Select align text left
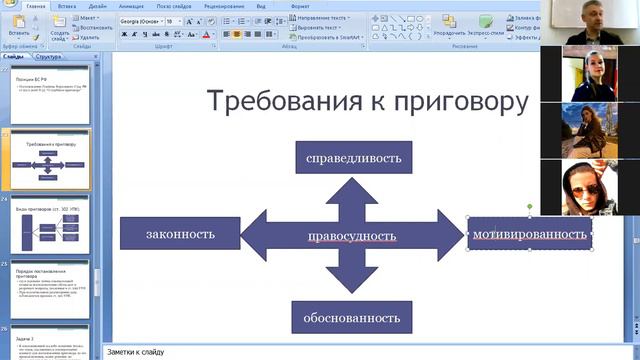The width and height of the screenshot is (640, 360). pyautogui.click(x=227, y=35)
